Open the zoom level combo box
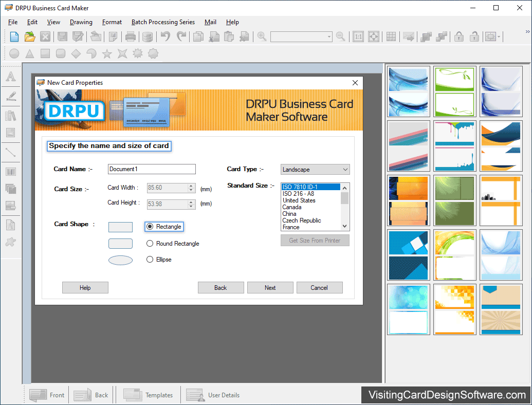 coord(301,36)
